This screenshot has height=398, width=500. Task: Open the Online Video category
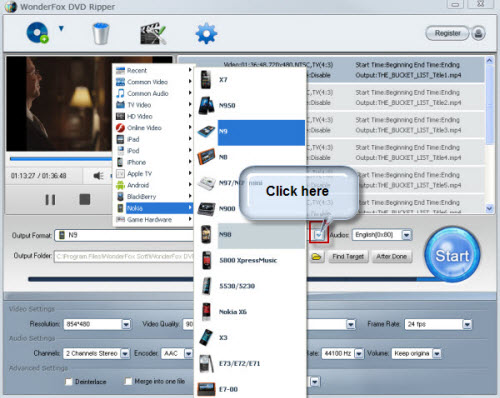[x=153, y=128]
